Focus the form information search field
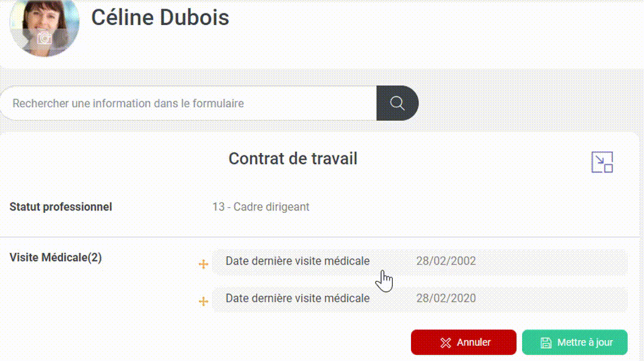The height and width of the screenshot is (361, 644). click(189, 103)
